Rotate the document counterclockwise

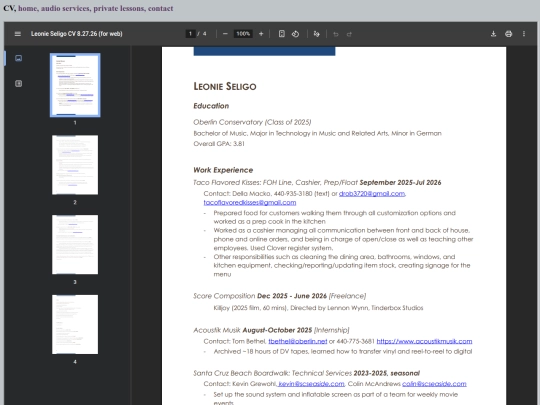295,34
